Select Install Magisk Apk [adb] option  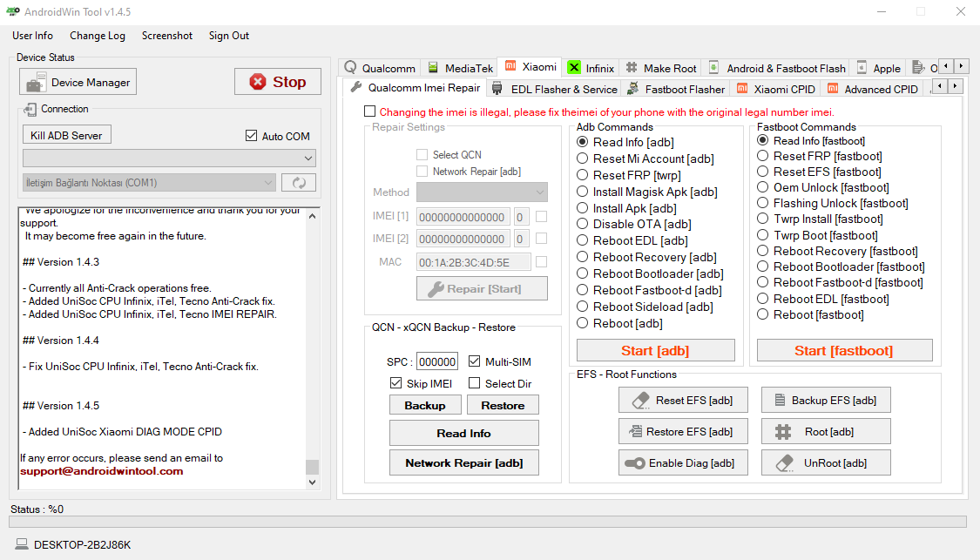click(583, 192)
